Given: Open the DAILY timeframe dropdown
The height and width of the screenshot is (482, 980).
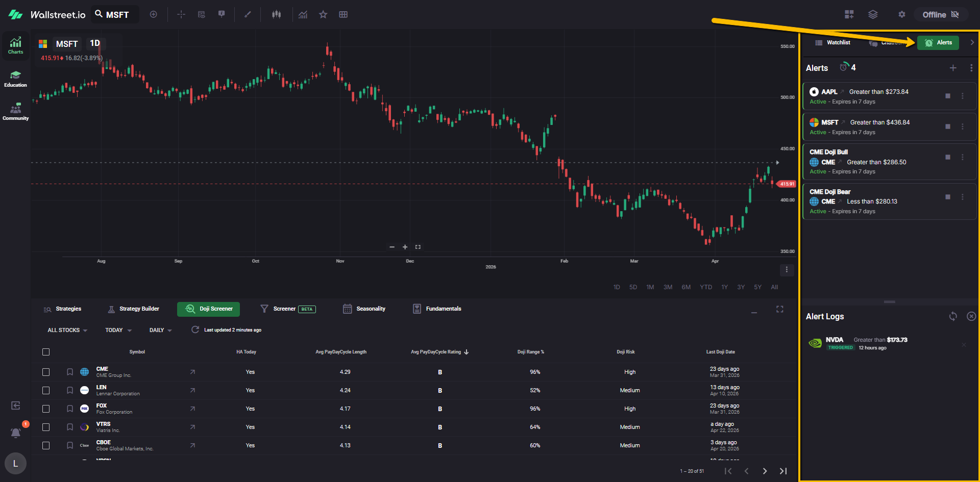Looking at the screenshot, I should point(160,330).
